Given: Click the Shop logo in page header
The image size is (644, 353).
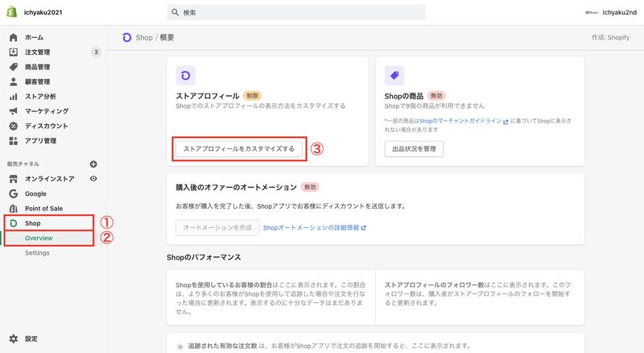Looking at the screenshot, I should click(127, 37).
